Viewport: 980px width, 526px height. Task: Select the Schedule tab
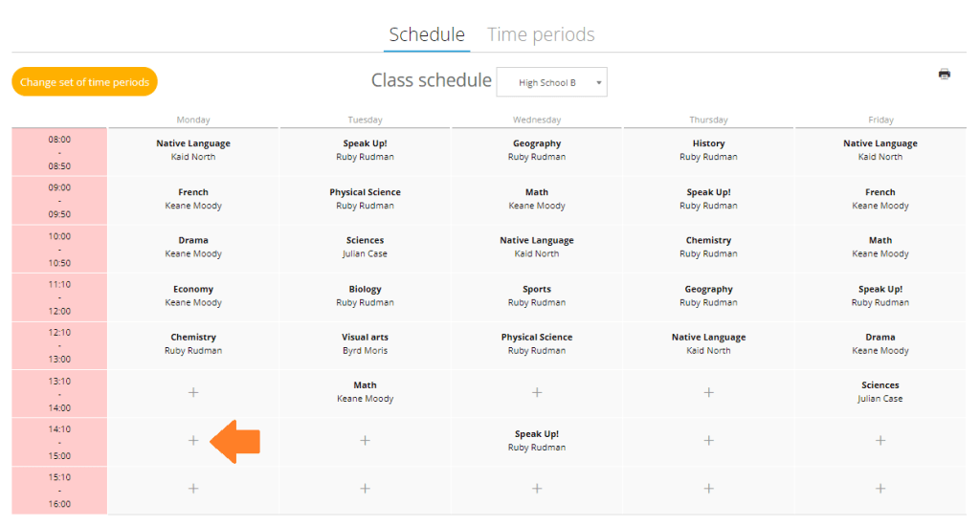[x=427, y=34]
